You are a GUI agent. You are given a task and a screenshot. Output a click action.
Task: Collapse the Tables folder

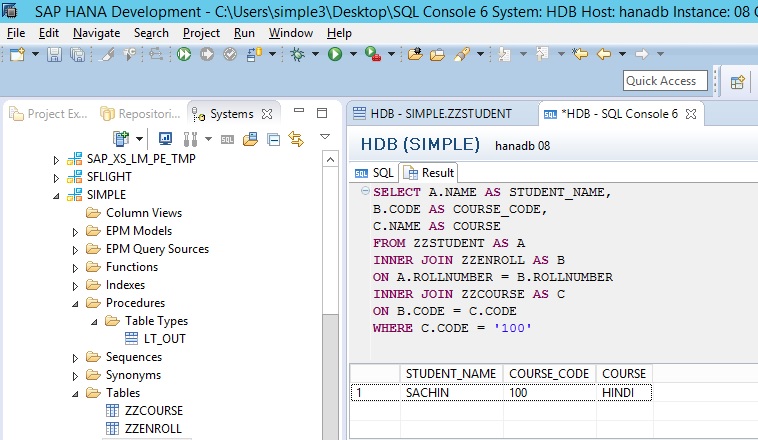[75, 394]
